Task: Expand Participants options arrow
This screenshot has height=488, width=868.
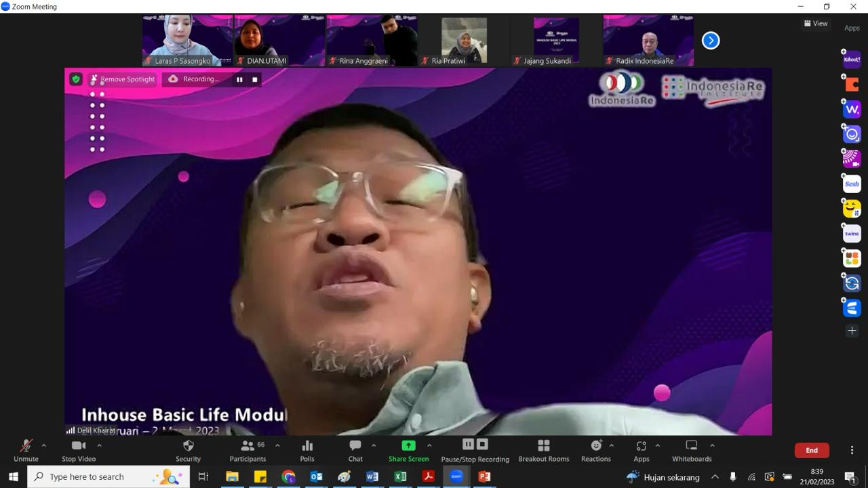Action: (277, 445)
